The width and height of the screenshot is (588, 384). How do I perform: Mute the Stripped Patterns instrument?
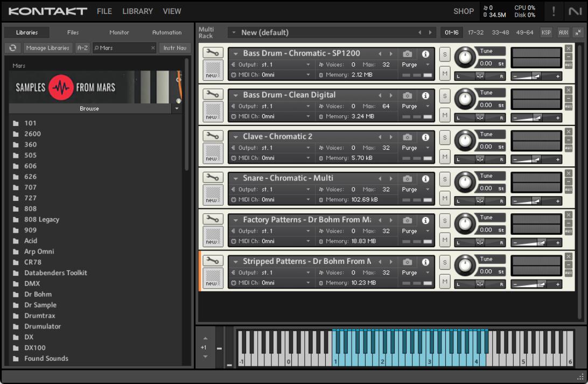coord(445,281)
